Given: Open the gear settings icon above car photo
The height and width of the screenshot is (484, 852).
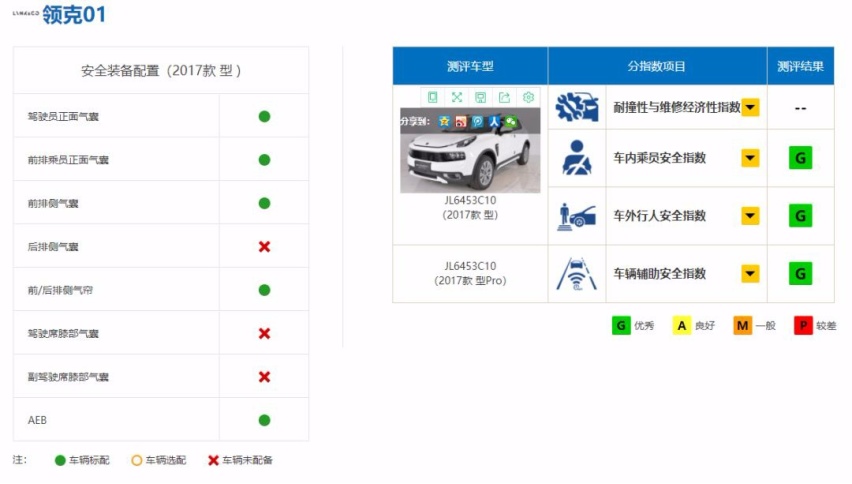Looking at the screenshot, I should [x=528, y=97].
